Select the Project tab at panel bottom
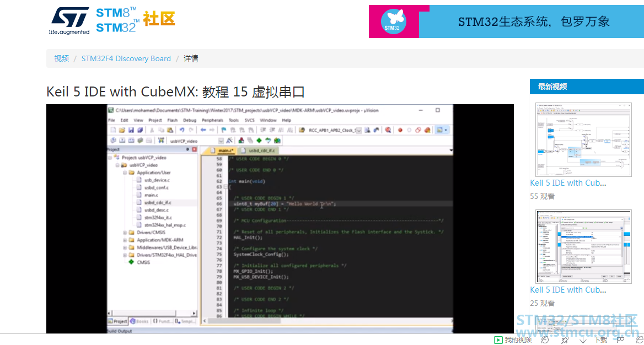Screen dimensions: 644x345 117,321
